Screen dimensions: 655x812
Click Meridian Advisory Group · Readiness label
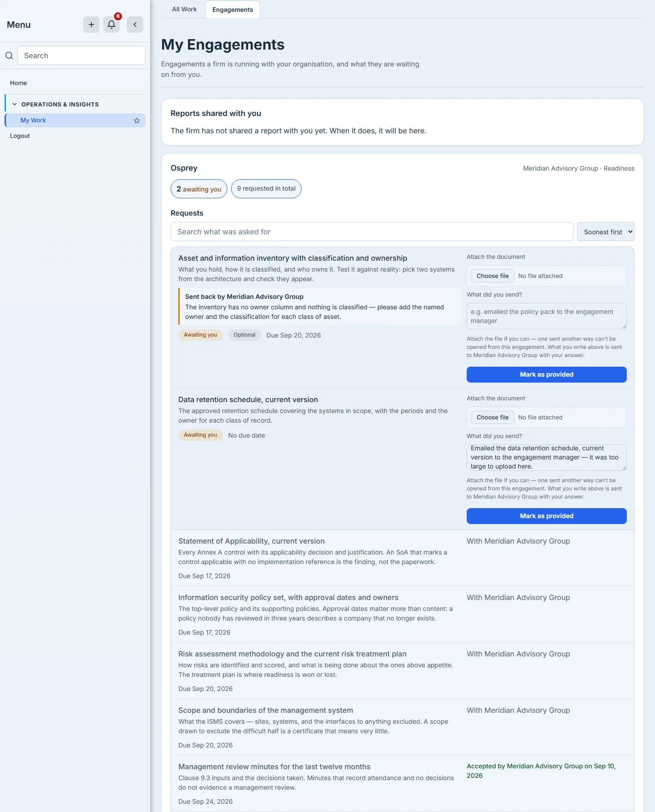(x=579, y=168)
